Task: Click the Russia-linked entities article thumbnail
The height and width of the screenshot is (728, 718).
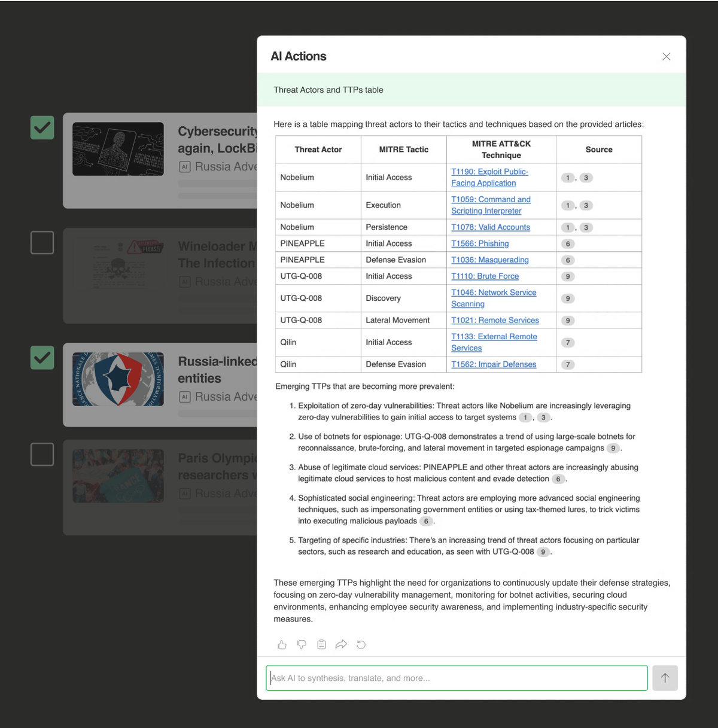Action: (x=118, y=379)
